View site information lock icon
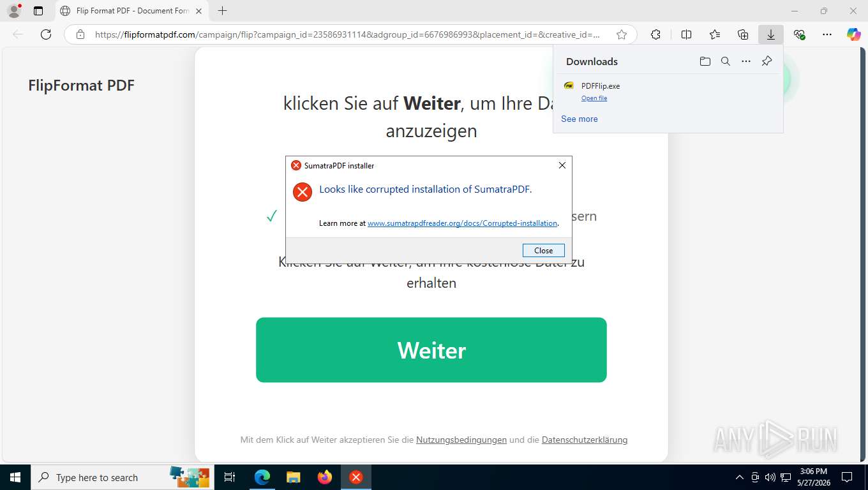The width and height of the screenshot is (868, 490). (x=80, y=34)
